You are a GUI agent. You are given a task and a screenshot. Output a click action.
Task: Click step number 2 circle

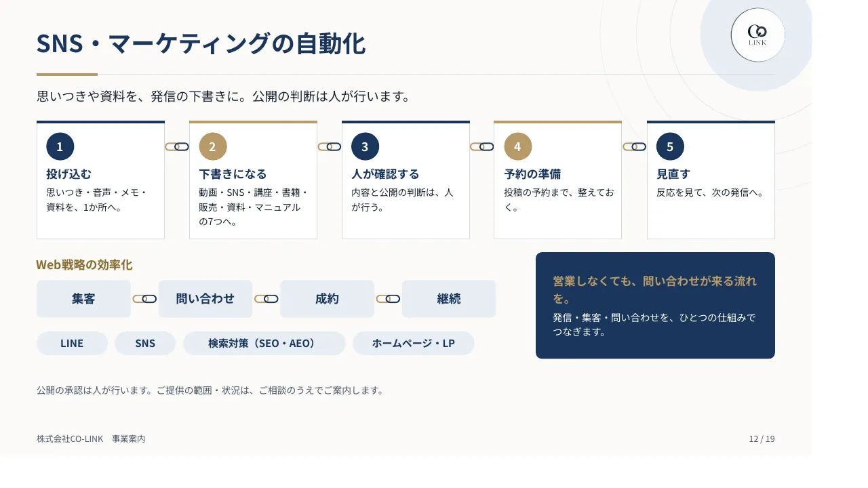[x=212, y=146]
